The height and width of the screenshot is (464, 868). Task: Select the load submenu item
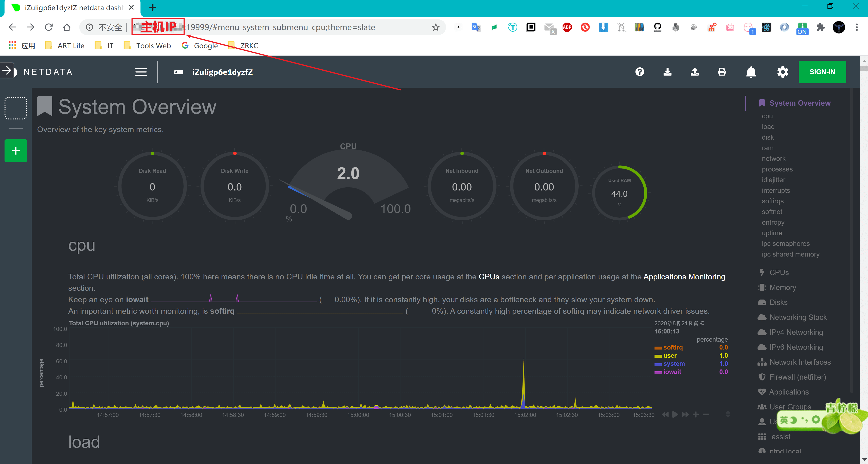point(768,127)
